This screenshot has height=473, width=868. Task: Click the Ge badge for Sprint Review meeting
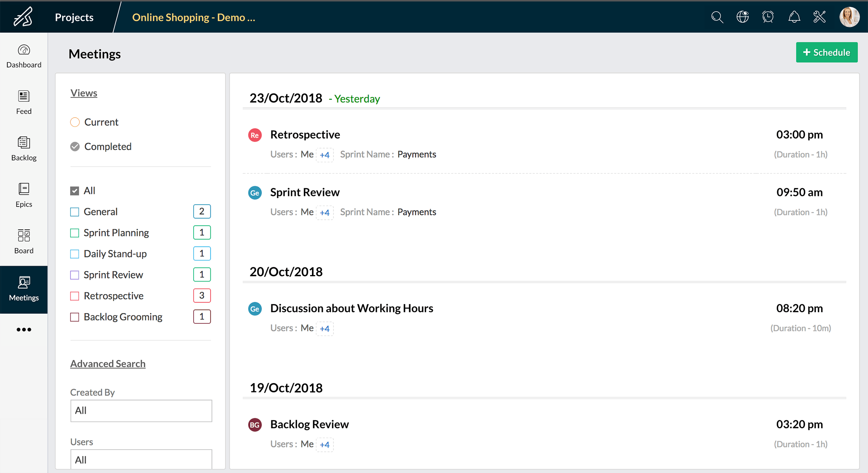pyautogui.click(x=255, y=193)
